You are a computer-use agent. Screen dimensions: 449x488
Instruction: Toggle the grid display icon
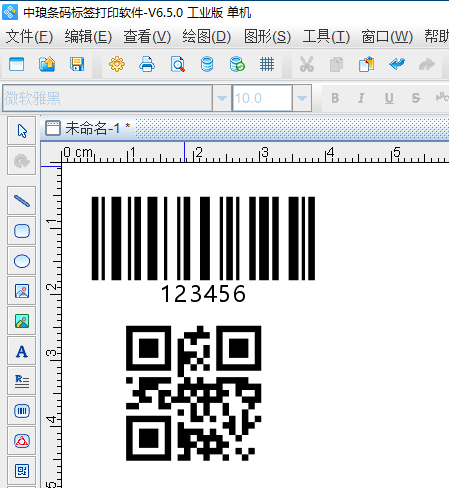267,64
